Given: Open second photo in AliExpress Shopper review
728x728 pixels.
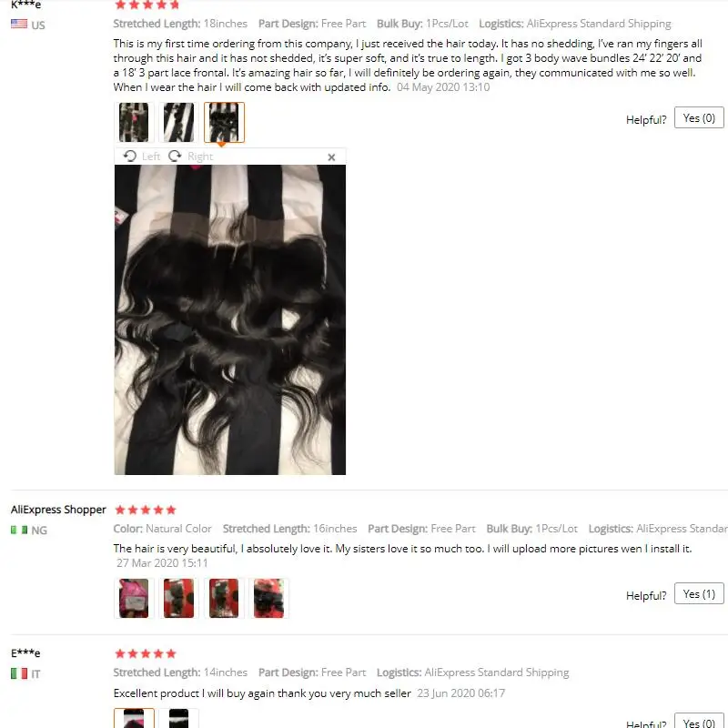Looking at the screenshot, I should (x=178, y=598).
